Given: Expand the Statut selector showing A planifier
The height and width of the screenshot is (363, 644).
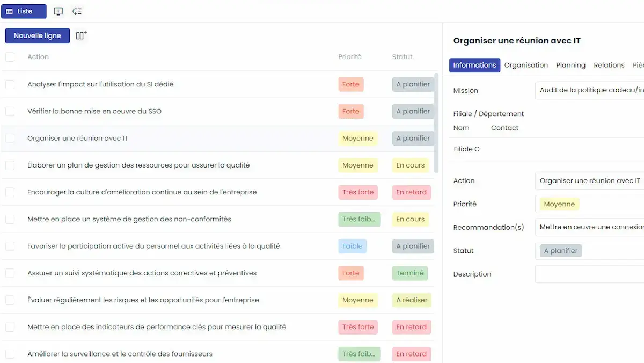Looking at the screenshot, I should coord(589,251).
